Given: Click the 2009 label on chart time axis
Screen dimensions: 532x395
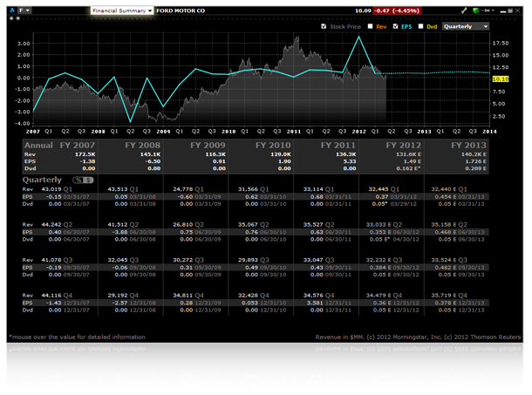Looking at the screenshot, I should [163, 132].
